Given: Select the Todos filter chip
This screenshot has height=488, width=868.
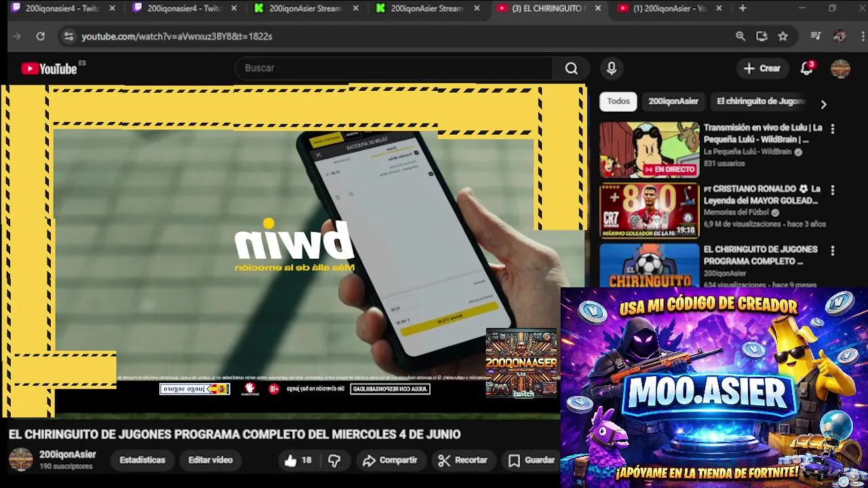Looking at the screenshot, I should [618, 101].
